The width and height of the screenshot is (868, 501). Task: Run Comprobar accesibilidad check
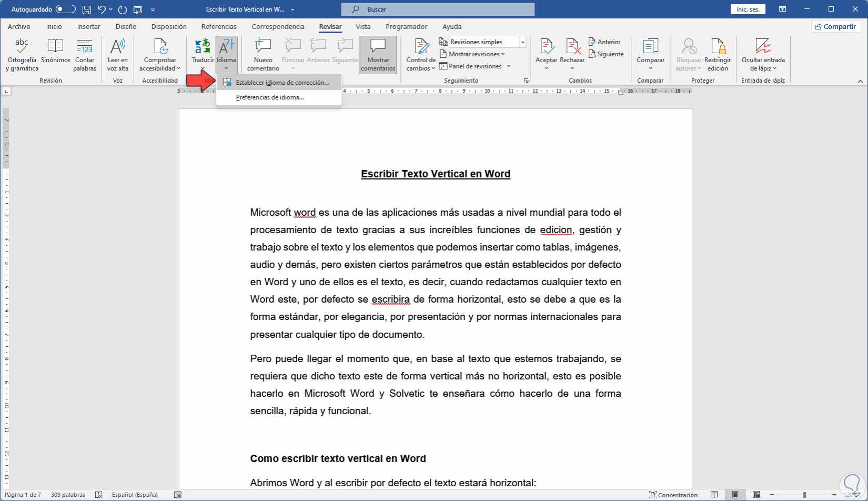point(160,55)
